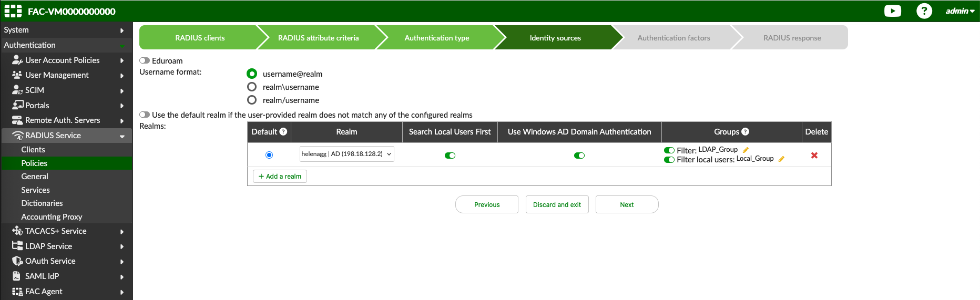Toggle Use Windows AD Domain Authentication switch
Viewport: 980px width, 300px height.
click(579, 156)
